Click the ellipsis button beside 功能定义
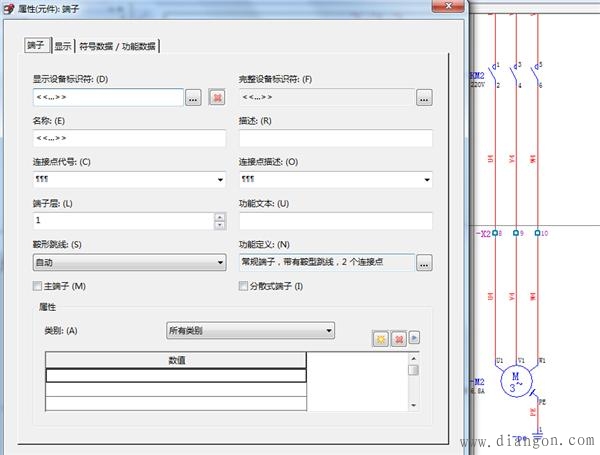The image size is (600, 455). (424, 263)
